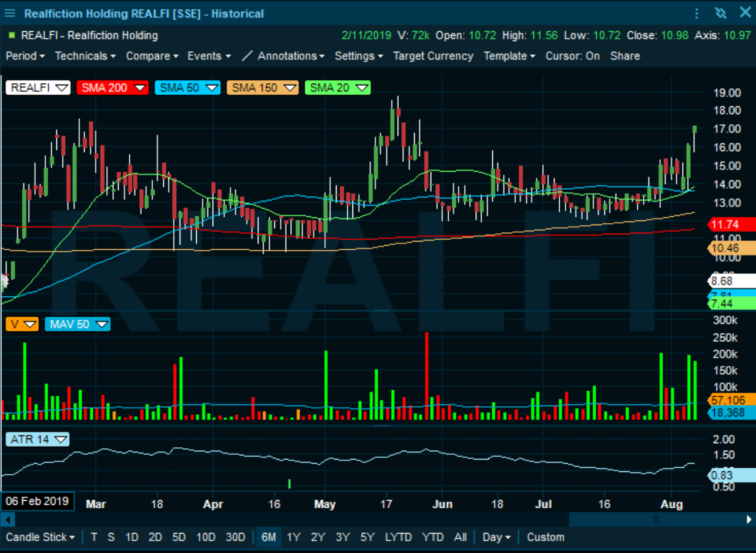
Task: Open the Day interval dropdown
Action: coord(496,537)
